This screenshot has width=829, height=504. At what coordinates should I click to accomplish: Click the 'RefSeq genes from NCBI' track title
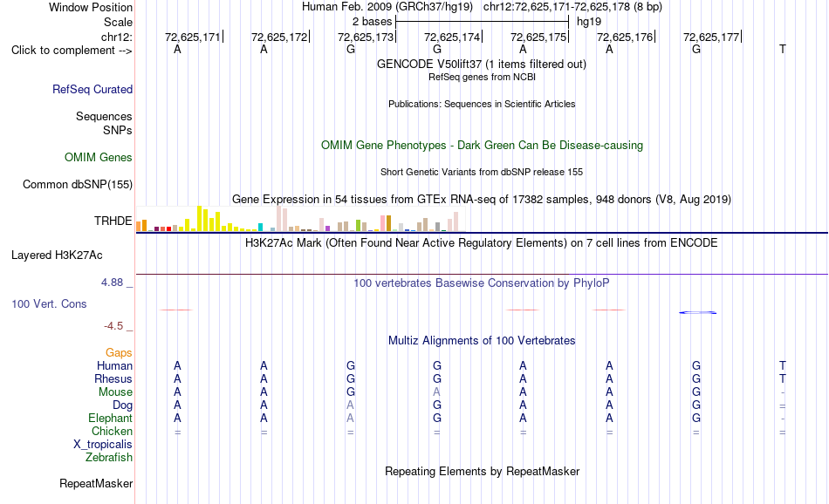(x=483, y=77)
